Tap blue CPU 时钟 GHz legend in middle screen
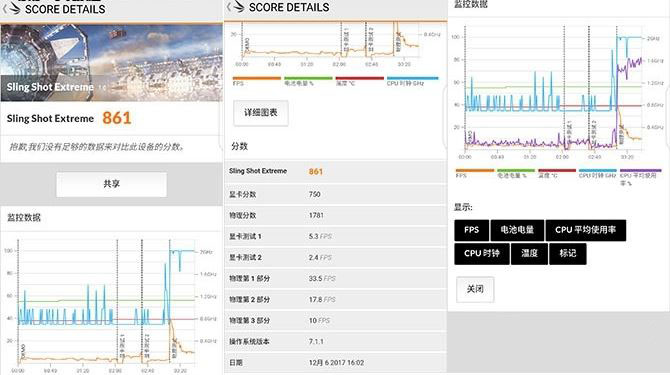This screenshot has width=670, height=375. click(x=412, y=81)
